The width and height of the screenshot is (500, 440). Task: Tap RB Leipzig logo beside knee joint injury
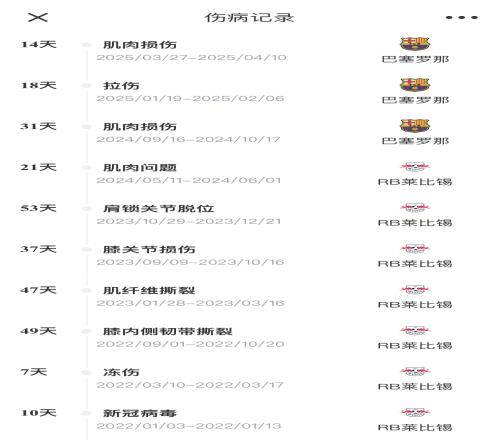pyautogui.click(x=415, y=248)
